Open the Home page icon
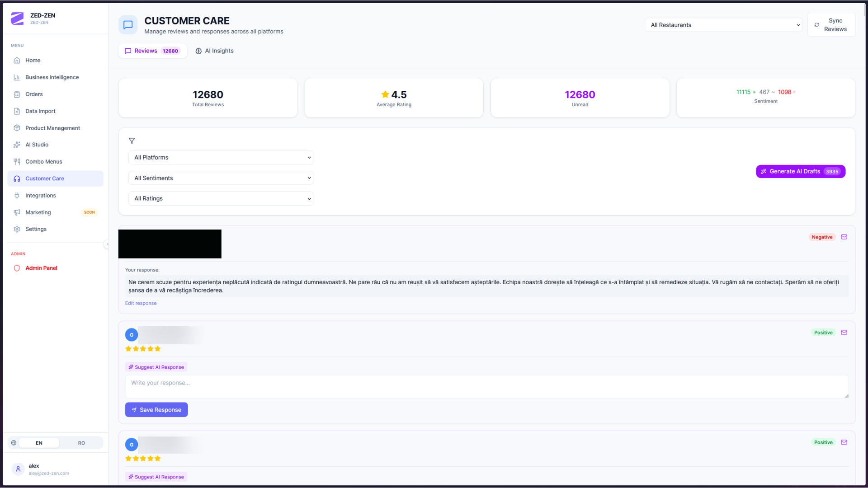This screenshot has height=488, width=868. point(17,60)
